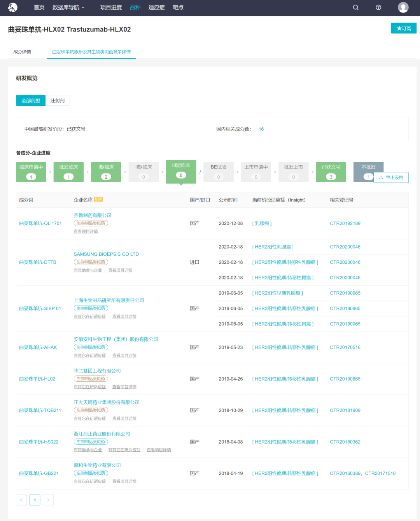420x521 pixels.
Task: Select the 临床申请中 stage box
Action: pyautogui.click(x=31, y=172)
